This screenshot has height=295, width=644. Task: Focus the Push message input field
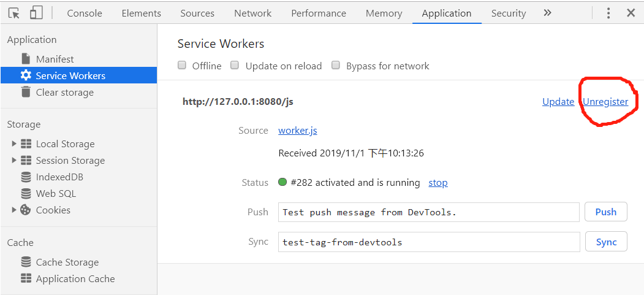click(428, 212)
